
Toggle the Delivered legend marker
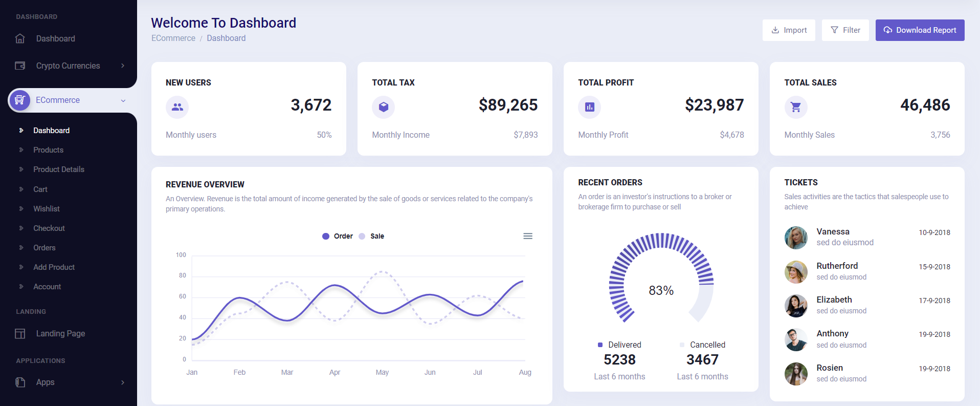[600, 345]
